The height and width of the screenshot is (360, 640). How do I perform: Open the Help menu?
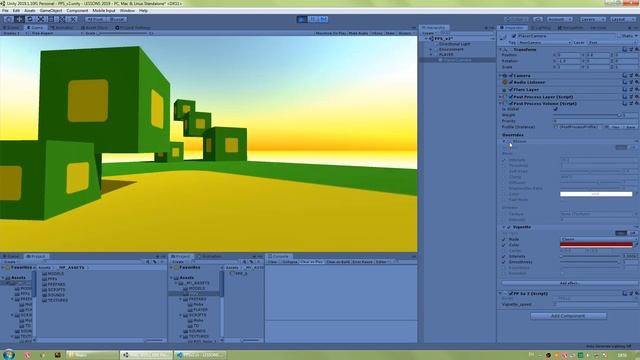(143, 11)
